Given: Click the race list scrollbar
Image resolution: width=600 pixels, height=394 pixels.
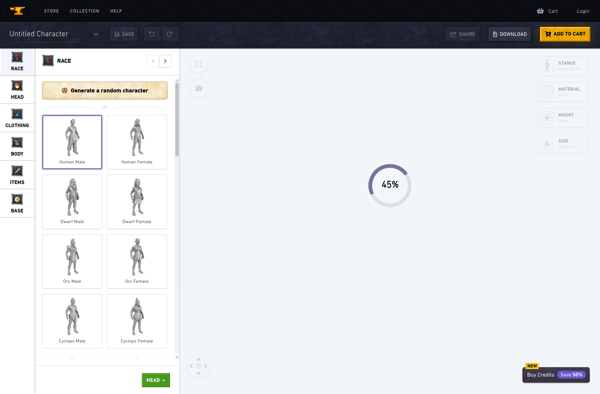Looking at the screenshot, I should click(177, 120).
